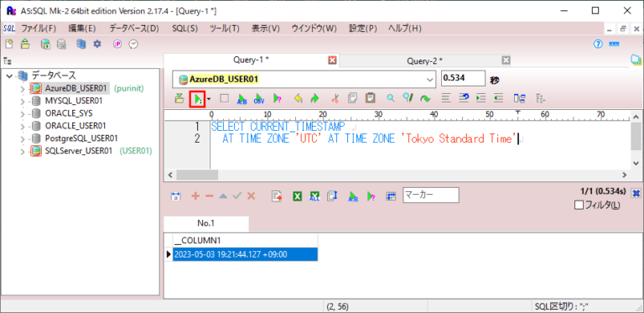Add a row with the plus icon
Screen dimensions: 644x313
[x=195, y=196]
